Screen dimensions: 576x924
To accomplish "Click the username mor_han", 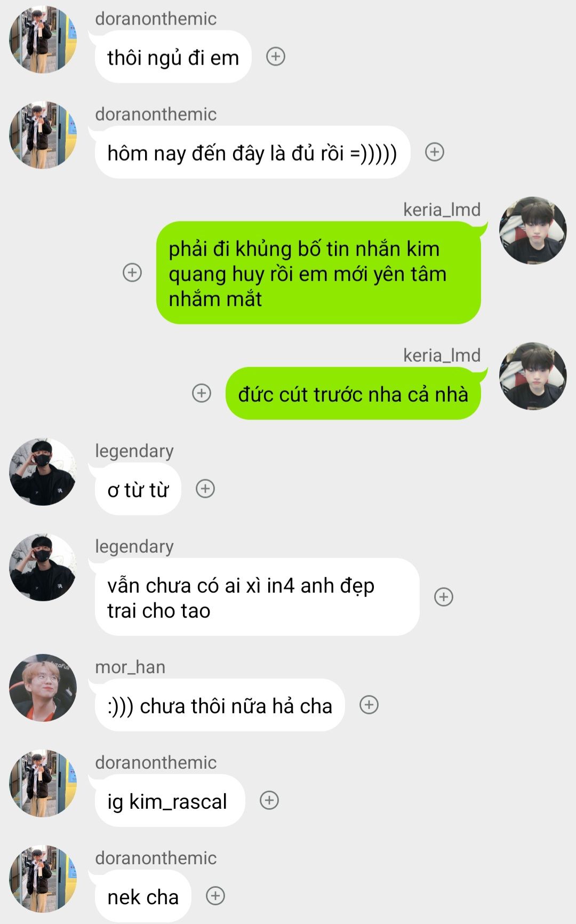I will pos(130,667).
